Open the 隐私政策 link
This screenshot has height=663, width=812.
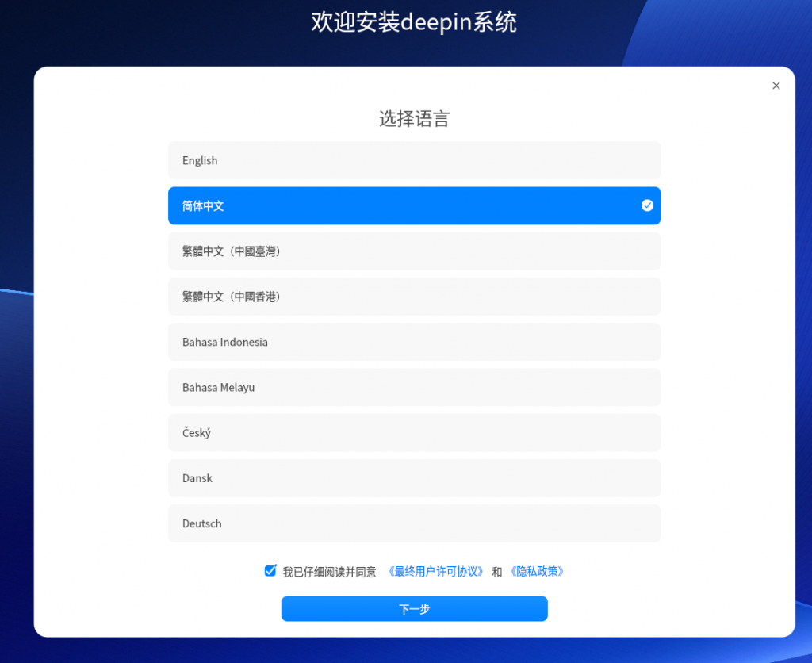[x=537, y=571]
